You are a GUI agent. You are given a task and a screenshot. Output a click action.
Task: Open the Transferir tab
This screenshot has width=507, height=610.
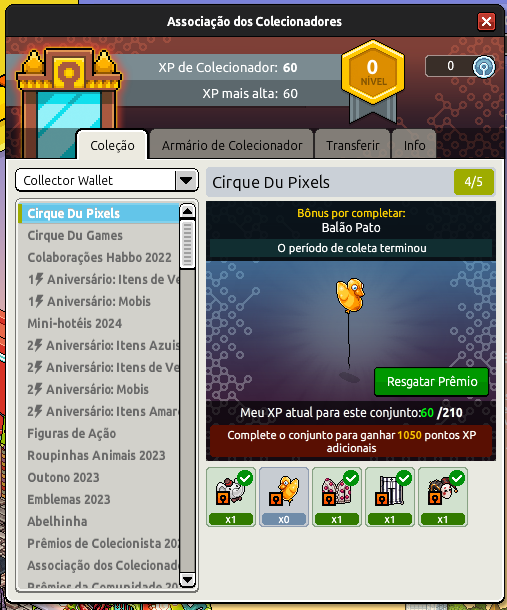[353, 145]
